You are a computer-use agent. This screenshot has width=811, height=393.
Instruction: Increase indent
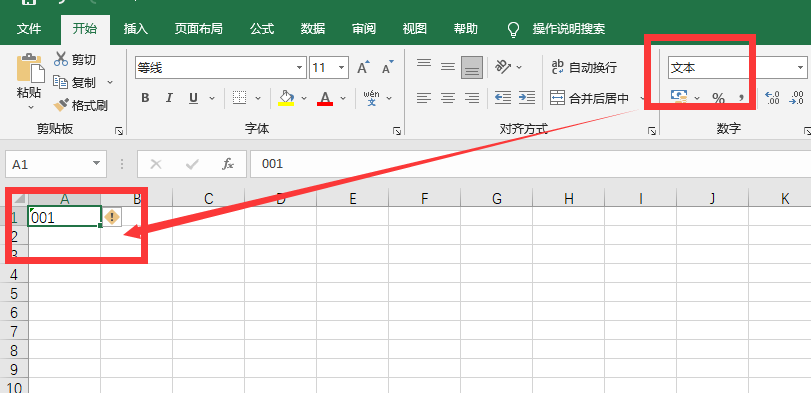point(527,98)
